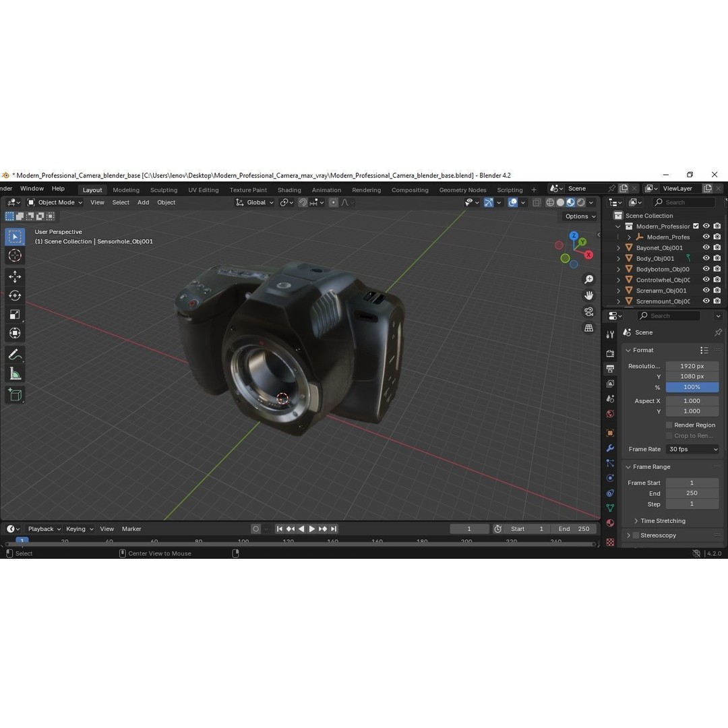Open the Tool properties tab

pos(610,334)
